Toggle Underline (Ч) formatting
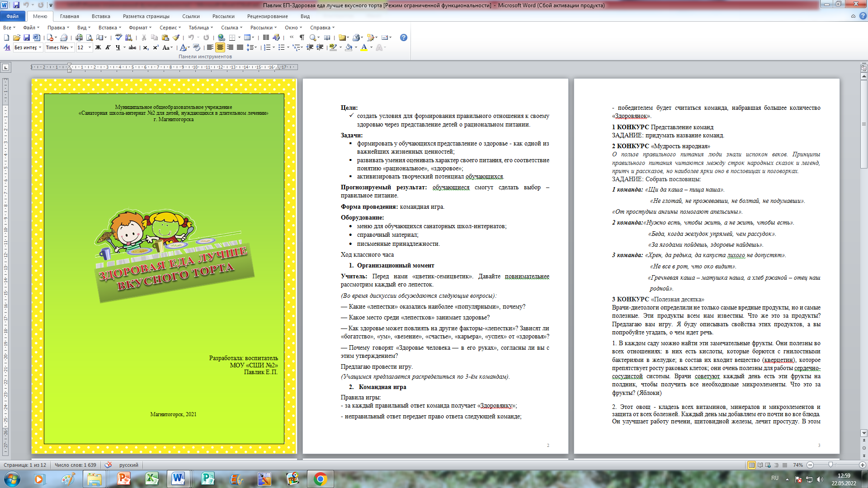Screen dimensions: 868x488 118,47
